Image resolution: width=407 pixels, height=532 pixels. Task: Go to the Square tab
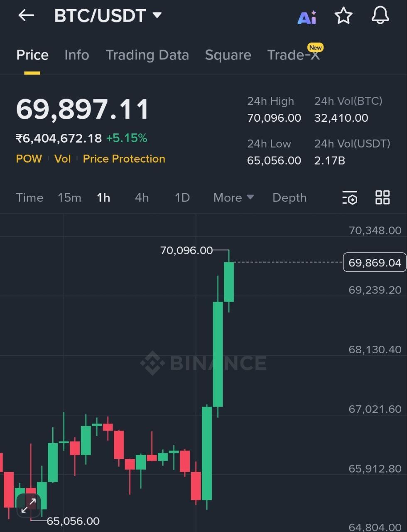click(228, 55)
